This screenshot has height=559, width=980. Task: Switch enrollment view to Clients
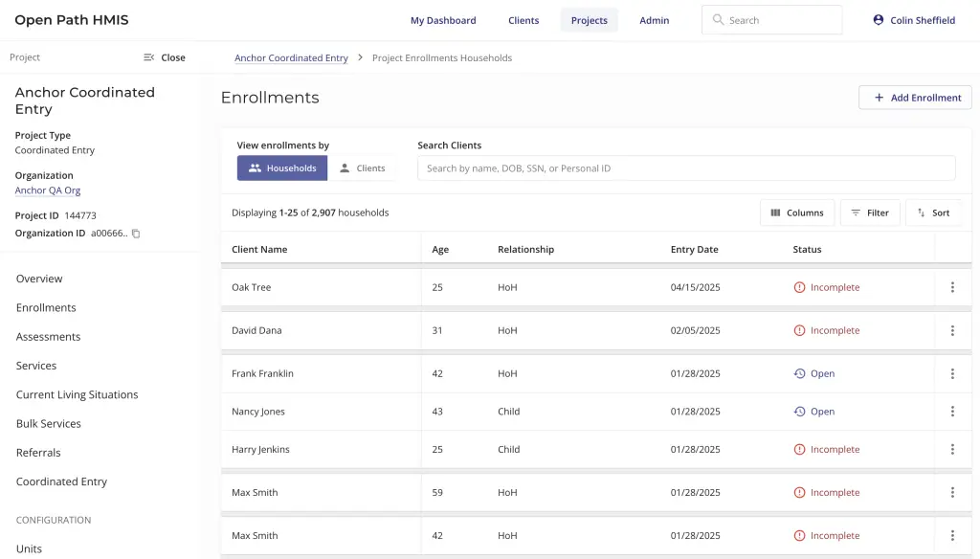click(362, 168)
